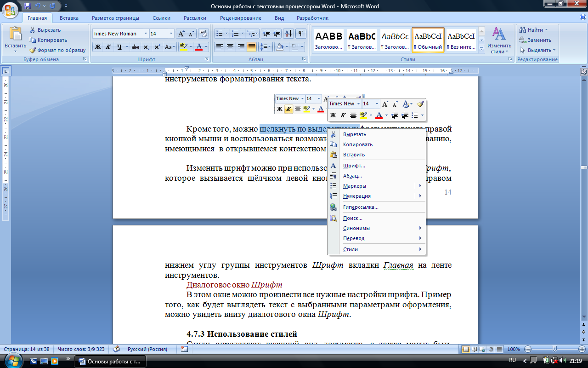Viewport: 588px width, 368px height.
Task: Open the Разметка страницы ribbon tab
Action: point(115,18)
